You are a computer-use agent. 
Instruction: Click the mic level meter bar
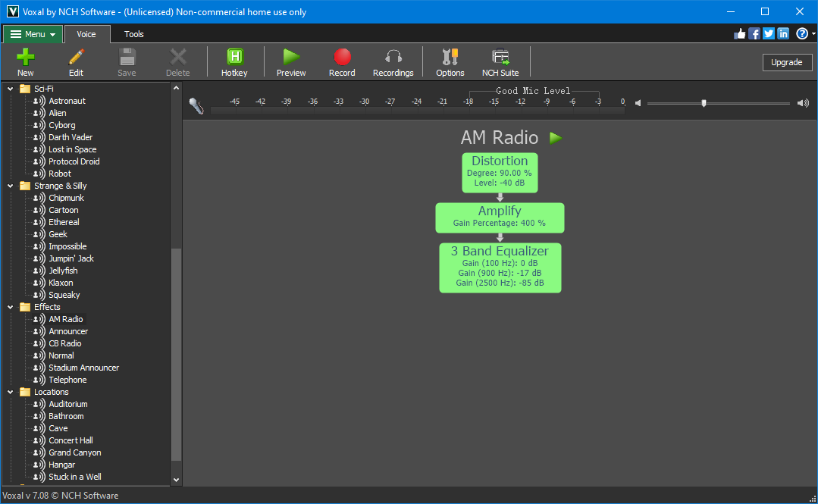tap(418, 111)
